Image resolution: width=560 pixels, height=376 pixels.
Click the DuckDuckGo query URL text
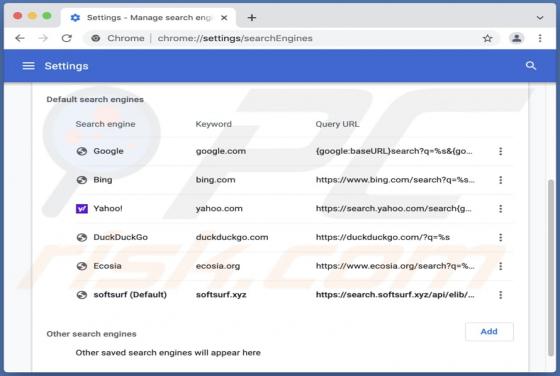point(383,237)
